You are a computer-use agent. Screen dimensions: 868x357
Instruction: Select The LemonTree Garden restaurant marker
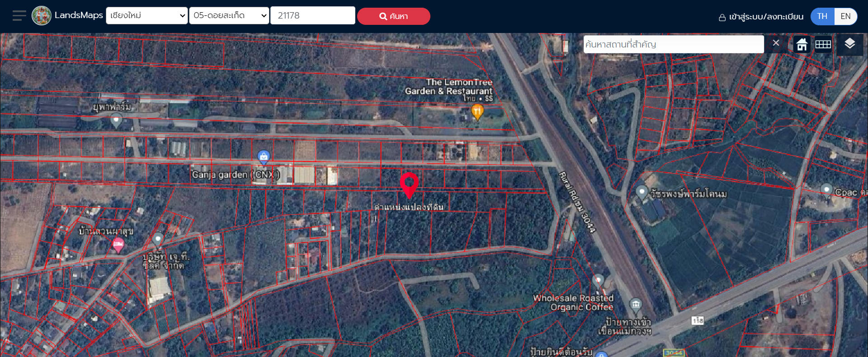tap(477, 111)
